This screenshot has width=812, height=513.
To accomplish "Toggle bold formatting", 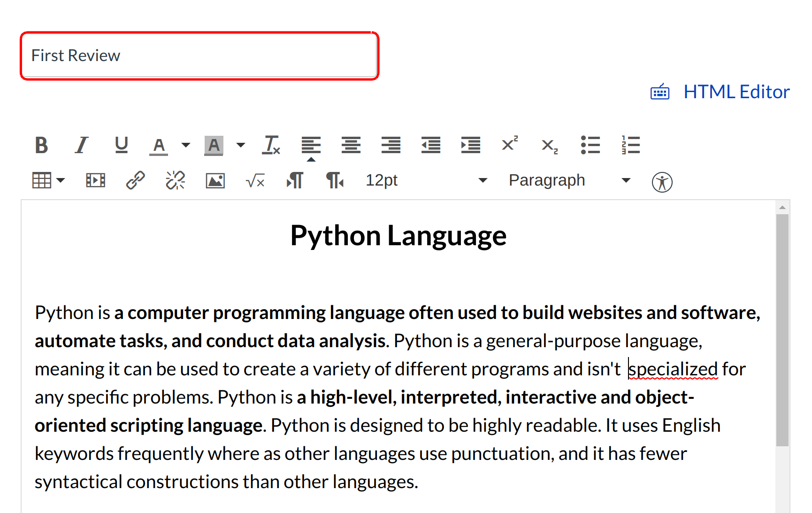I will [41, 145].
